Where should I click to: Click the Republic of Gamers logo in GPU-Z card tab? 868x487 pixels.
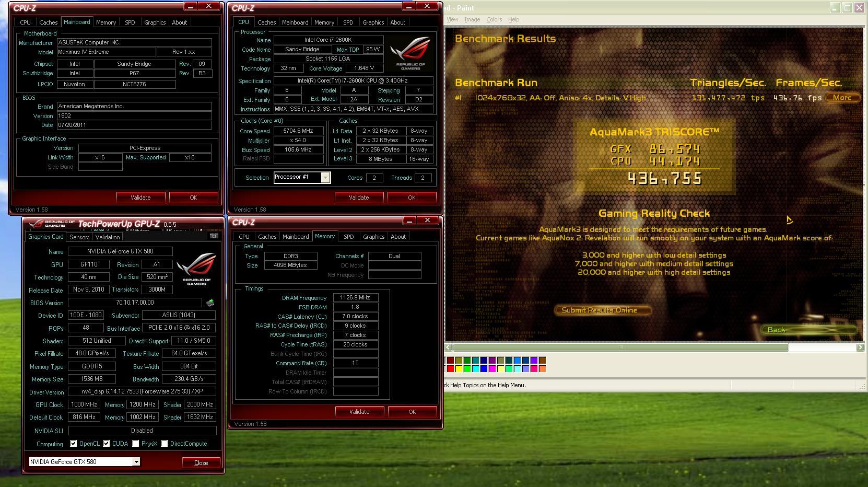pos(196,269)
